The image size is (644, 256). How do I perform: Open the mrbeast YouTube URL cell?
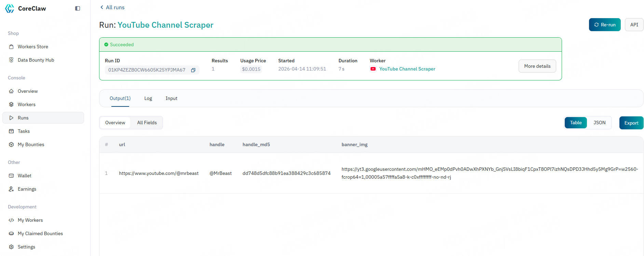159,173
